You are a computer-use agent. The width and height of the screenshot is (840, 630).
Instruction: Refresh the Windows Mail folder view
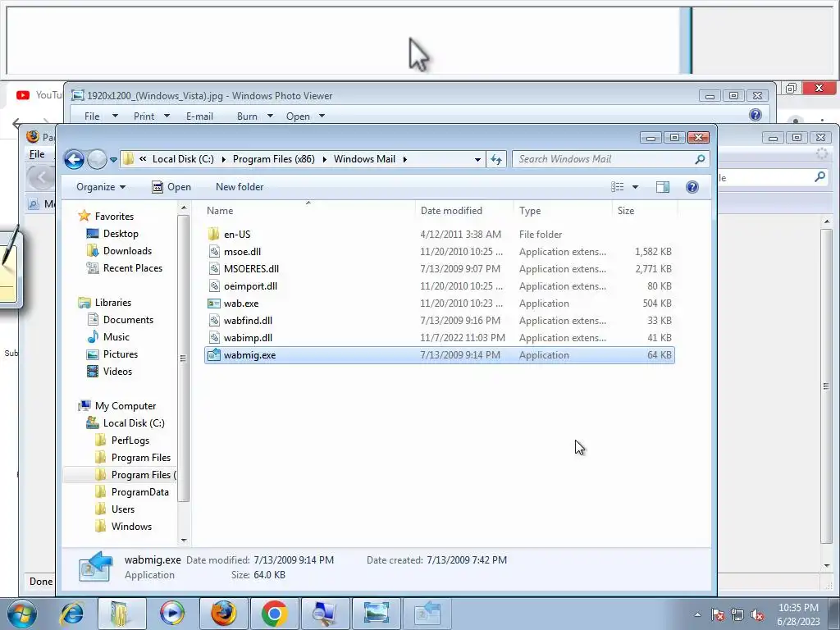point(496,159)
